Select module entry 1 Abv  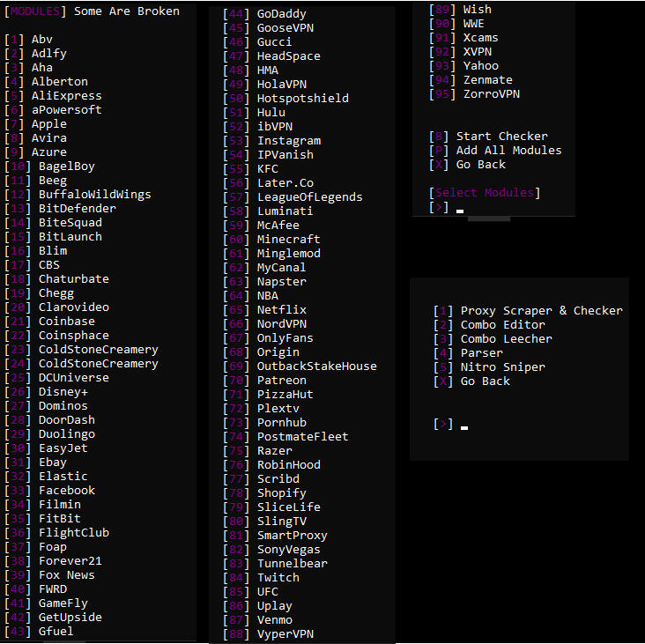(28, 40)
